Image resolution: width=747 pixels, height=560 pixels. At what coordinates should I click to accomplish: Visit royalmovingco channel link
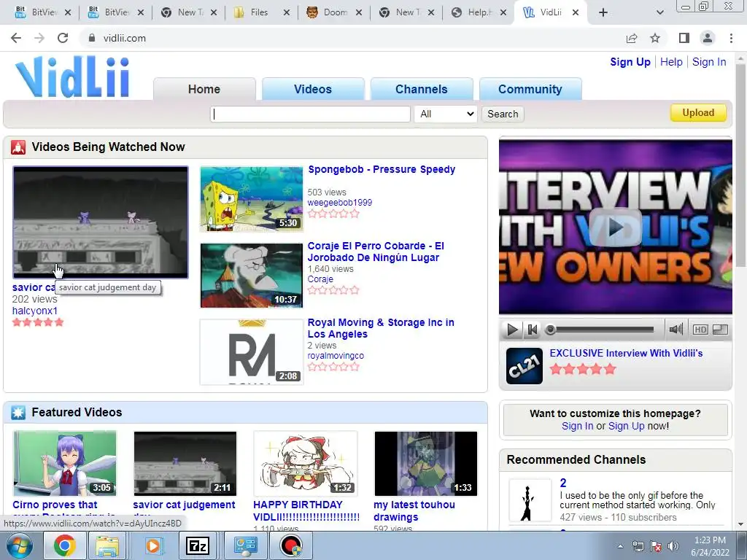[x=336, y=356]
